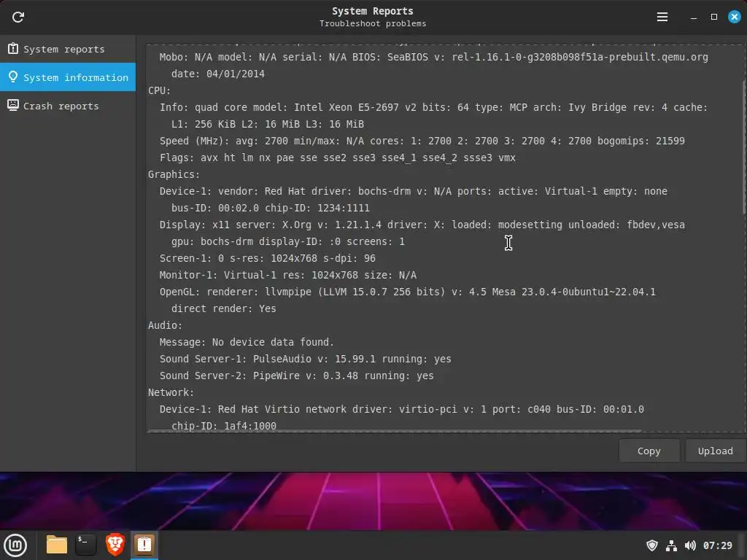The image size is (747, 560).
Task: Click the 'Screen-1: 0 s-res: 1024x768' line
Action: [267, 258]
